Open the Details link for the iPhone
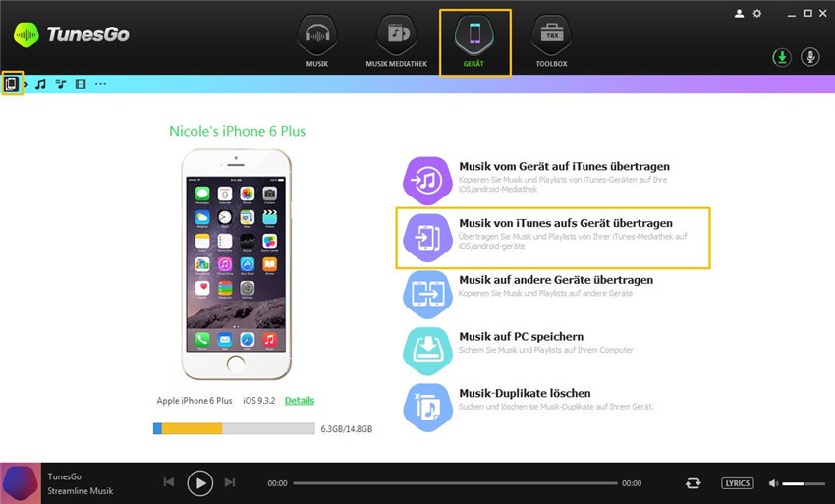835x504 pixels. [x=300, y=401]
